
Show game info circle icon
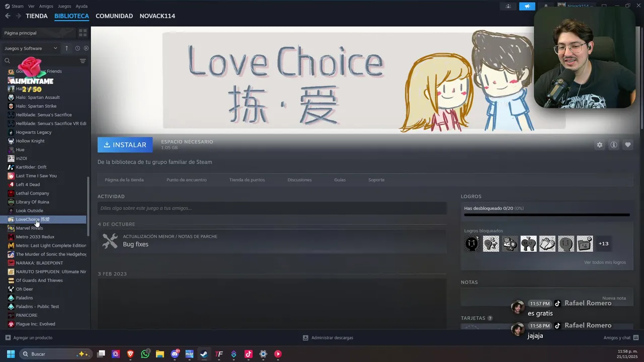[x=614, y=145]
